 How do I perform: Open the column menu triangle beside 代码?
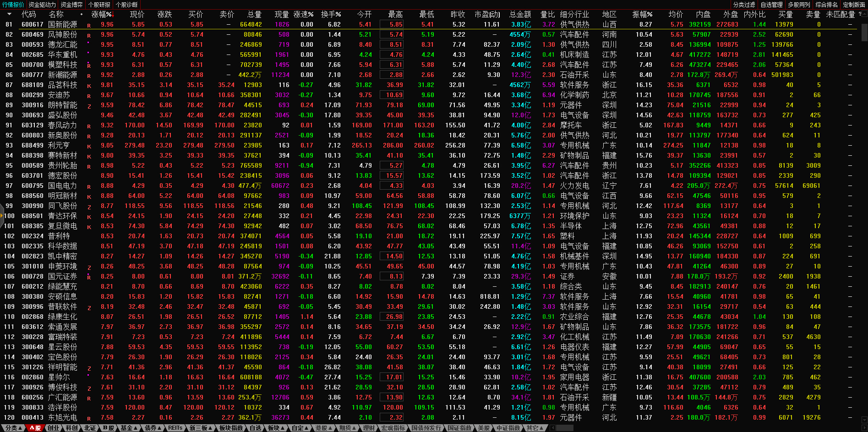(x=9, y=14)
